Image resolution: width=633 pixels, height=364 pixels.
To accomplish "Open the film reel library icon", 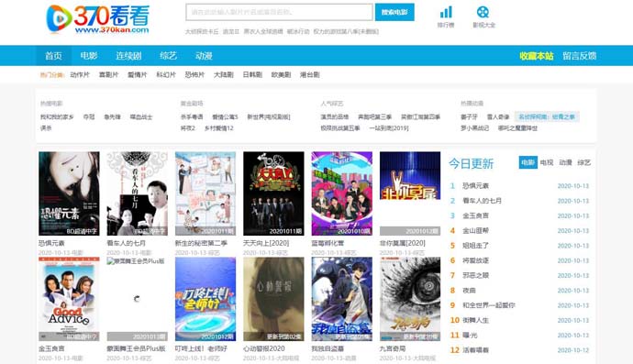I will point(483,13).
